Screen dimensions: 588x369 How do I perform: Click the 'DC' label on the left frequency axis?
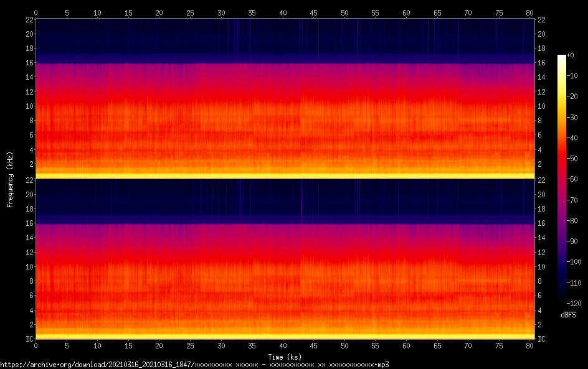pos(29,339)
